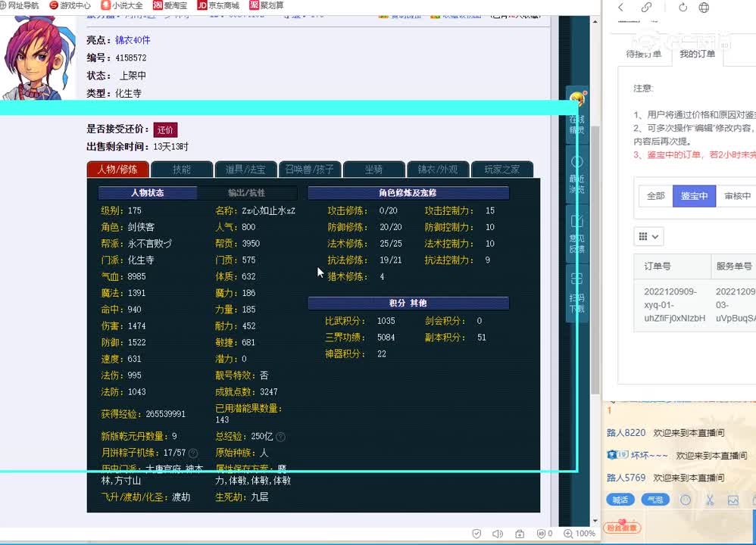This screenshot has width=756, height=545.
Task: Filter orders by 审核中
Action: tap(737, 196)
